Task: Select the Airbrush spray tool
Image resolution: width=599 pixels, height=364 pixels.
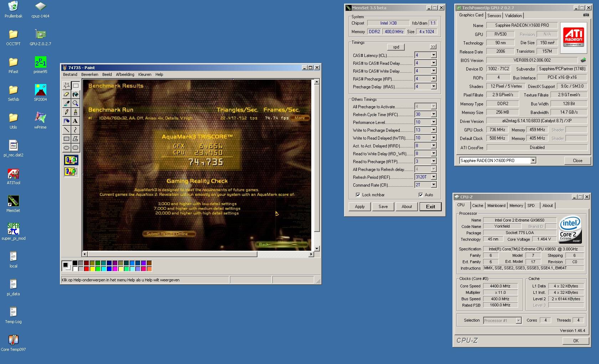Action: (x=67, y=121)
